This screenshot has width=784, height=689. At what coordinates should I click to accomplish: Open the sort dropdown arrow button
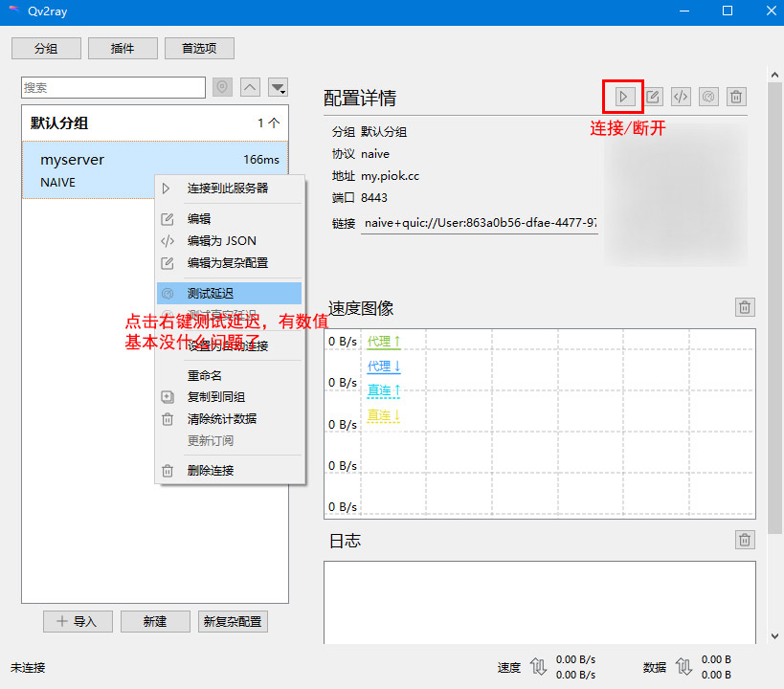click(278, 87)
